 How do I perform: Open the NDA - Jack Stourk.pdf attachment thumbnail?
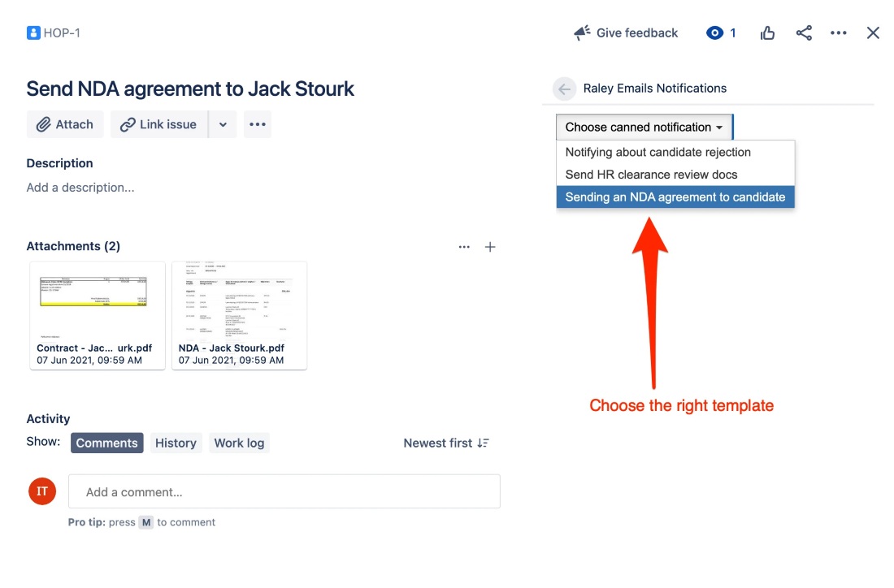coord(239,305)
